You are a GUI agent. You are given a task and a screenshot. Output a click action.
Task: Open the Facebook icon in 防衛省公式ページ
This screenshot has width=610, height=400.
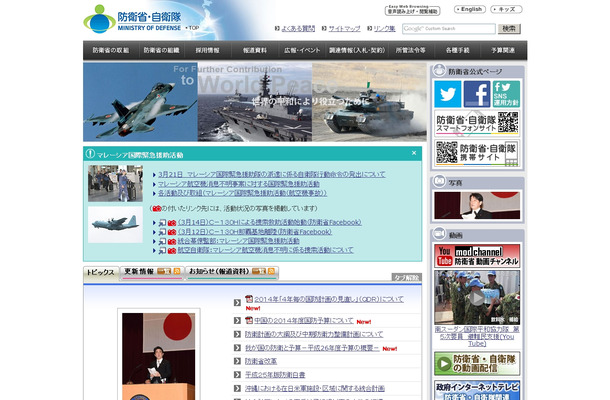click(x=477, y=94)
